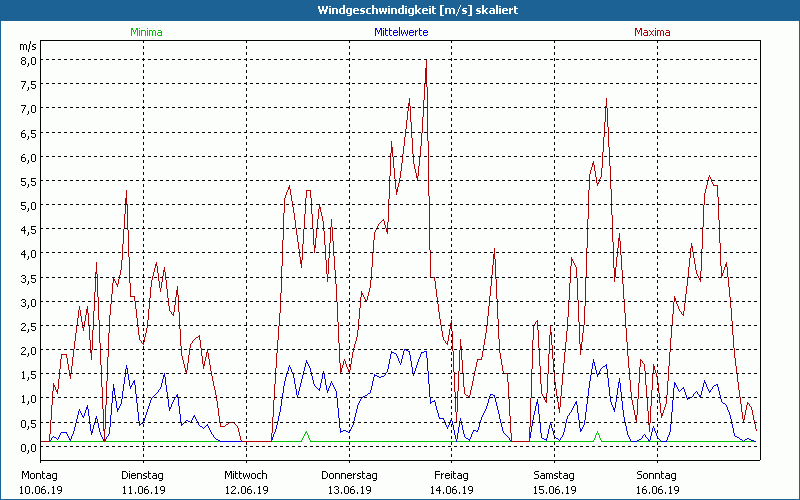Click the chart title Windgeschwindigkeit [m/s] skaliert

coord(400,9)
